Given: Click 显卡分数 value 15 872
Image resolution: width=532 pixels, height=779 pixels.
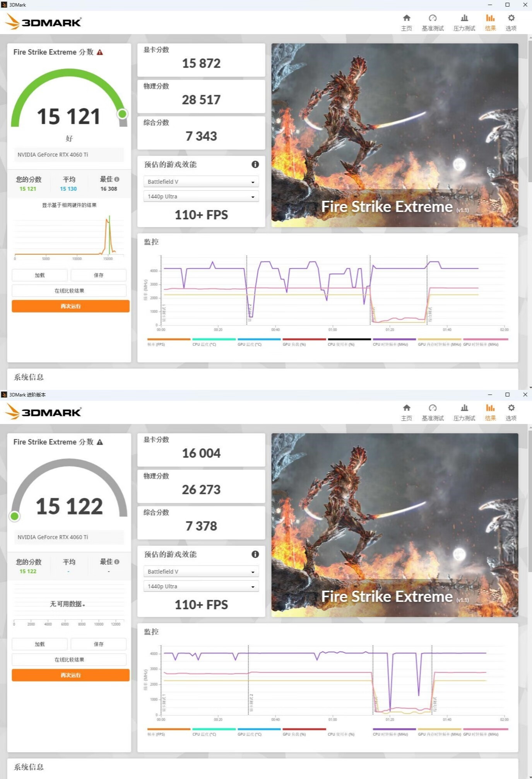Looking at the screenshot, I should pos(201,63).
